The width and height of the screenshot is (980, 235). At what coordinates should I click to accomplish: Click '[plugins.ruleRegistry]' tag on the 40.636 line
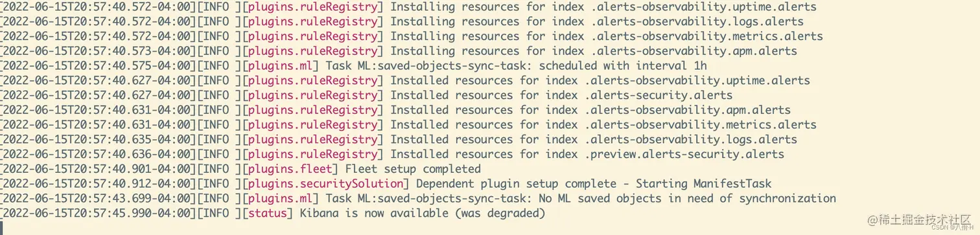click(x=313, y=154)
